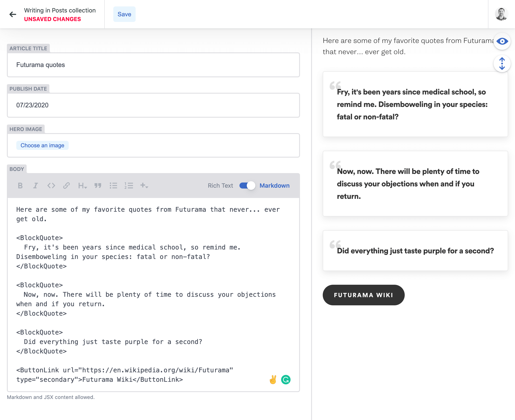The height and width of the screenshot is (420, 515).
Task: Select the Markdown mode label
Action: (x=274, y=186)
